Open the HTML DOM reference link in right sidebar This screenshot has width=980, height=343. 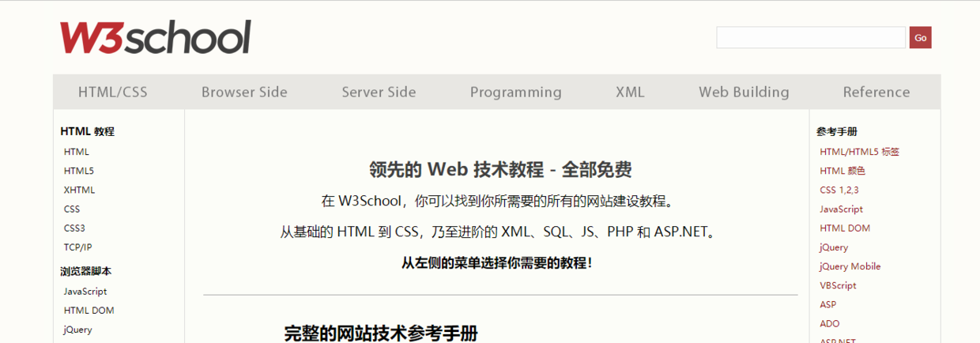pyautogui.click(x=846, y=228)
